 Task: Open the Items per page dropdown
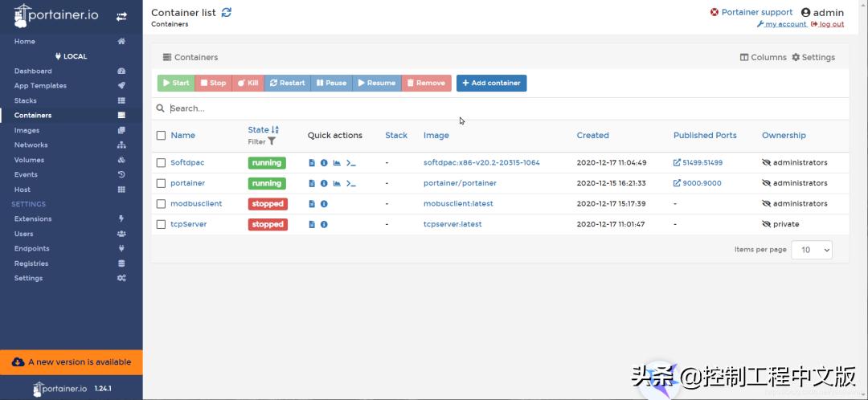pyautogui.click(x=812, y=250)
